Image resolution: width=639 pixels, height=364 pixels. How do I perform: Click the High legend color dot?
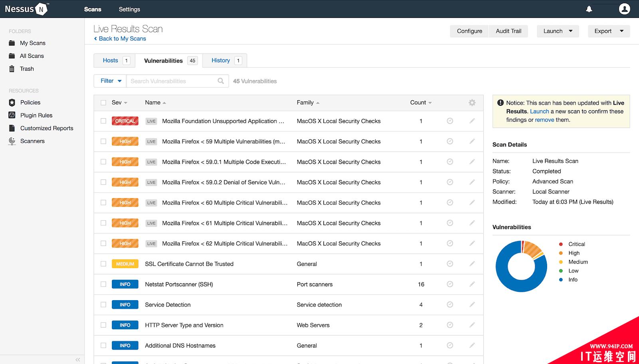pos(561,253)
